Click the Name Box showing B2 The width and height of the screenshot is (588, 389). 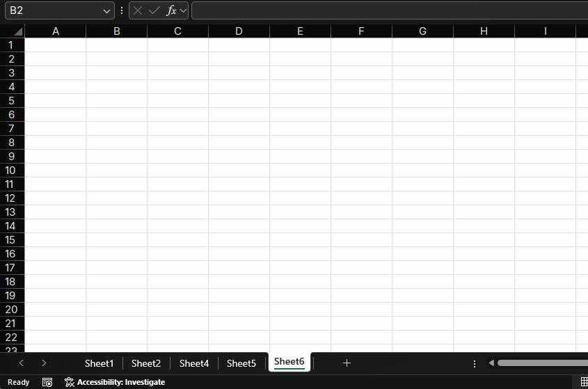(60, 10)
